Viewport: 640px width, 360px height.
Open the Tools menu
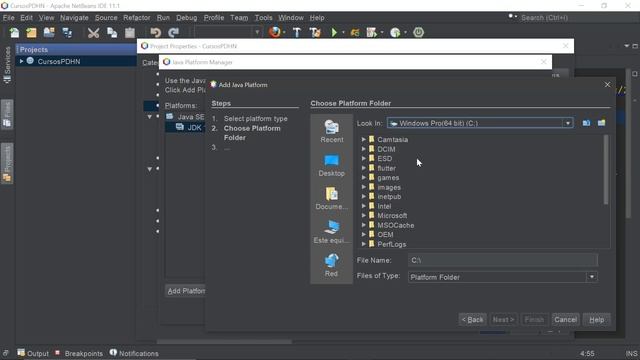click(263, 18)
